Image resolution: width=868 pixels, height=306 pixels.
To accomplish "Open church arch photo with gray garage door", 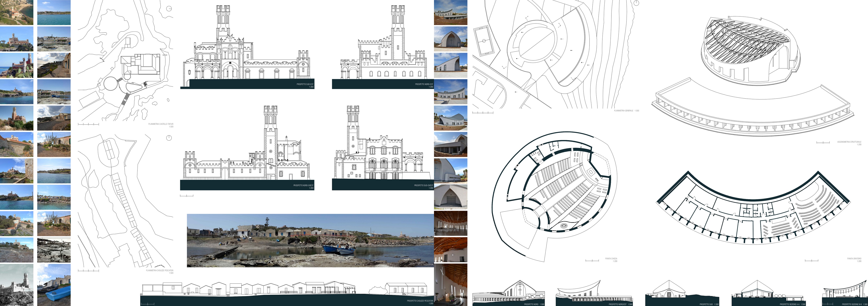I will pyautogui.click(x=450, y=197).
